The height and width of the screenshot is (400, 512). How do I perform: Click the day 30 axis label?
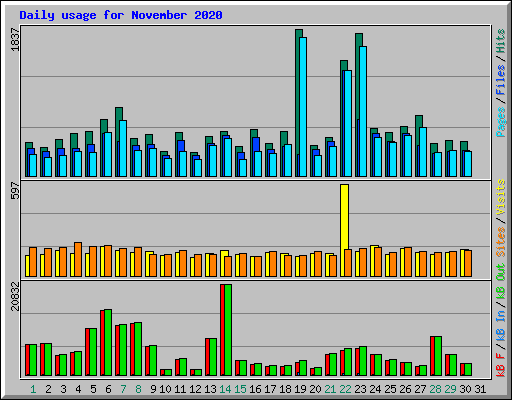tap(465, 389)
